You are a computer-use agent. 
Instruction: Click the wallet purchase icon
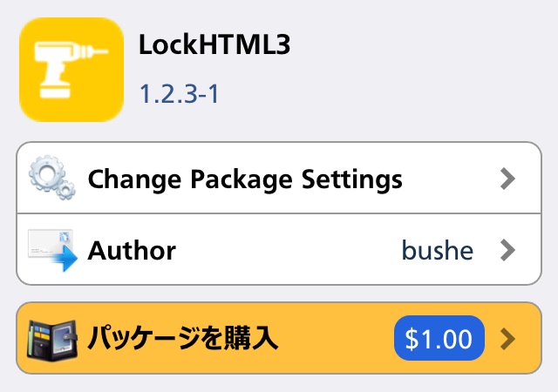(x=52, y=341)
